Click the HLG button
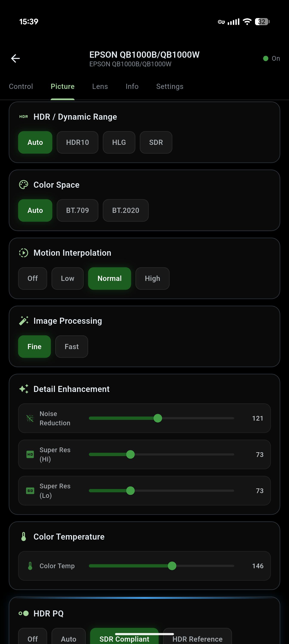This screenshot has width=289, height=644. (x=119, y=142)
